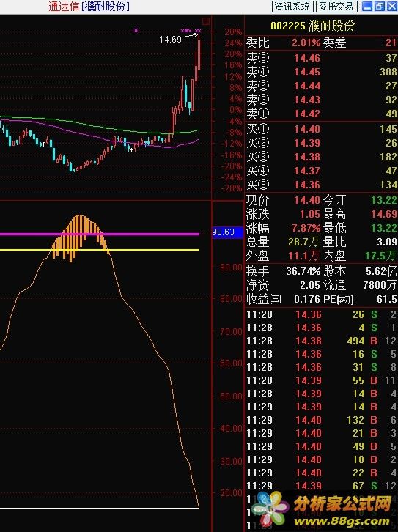The height and width of the screenshot is (532, 398).
Task: Select the blue 98.63 indicator value box
Action: (x=228, y=232)
